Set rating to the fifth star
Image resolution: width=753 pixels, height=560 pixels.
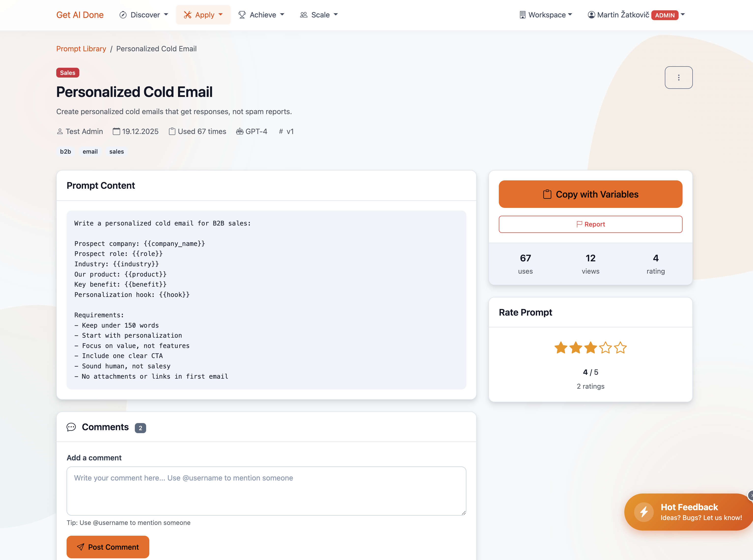click(x=620, y=348)
